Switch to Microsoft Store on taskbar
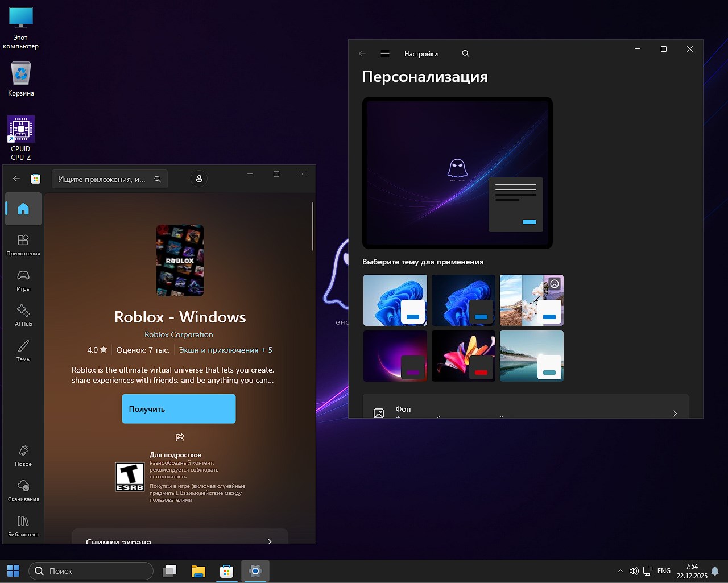 click(227, 571)
